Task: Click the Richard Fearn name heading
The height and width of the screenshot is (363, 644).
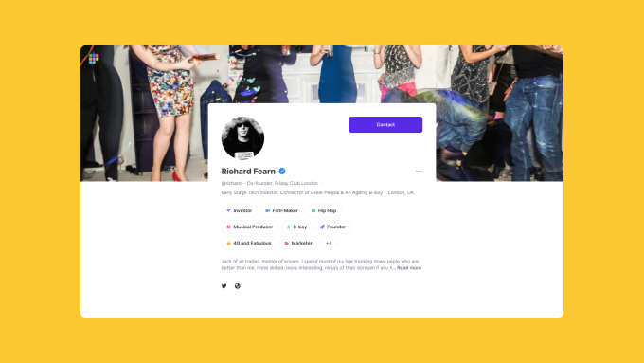Action: [248, 171]
